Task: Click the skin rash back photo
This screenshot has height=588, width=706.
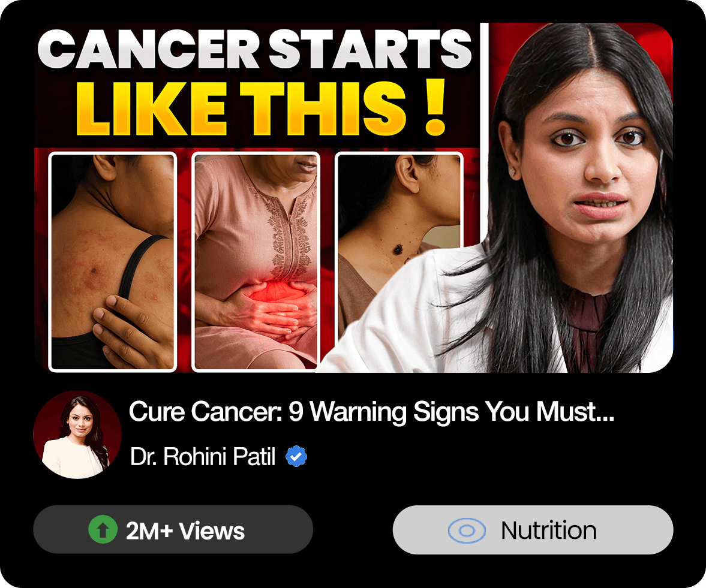Action: coord(113,262)
